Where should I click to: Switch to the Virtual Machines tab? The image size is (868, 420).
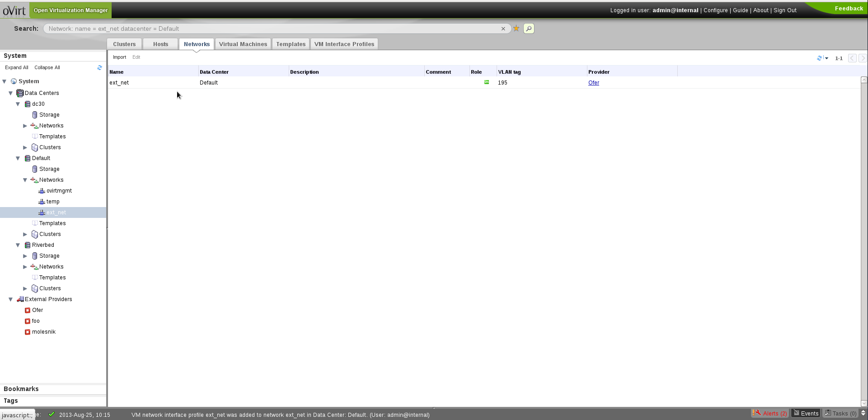pos(243,44)
